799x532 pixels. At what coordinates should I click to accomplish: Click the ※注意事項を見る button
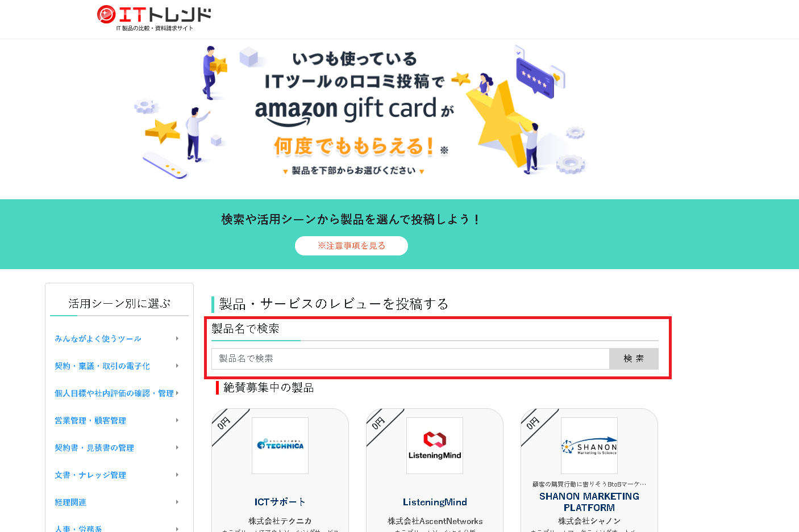[x=351, y=246]
